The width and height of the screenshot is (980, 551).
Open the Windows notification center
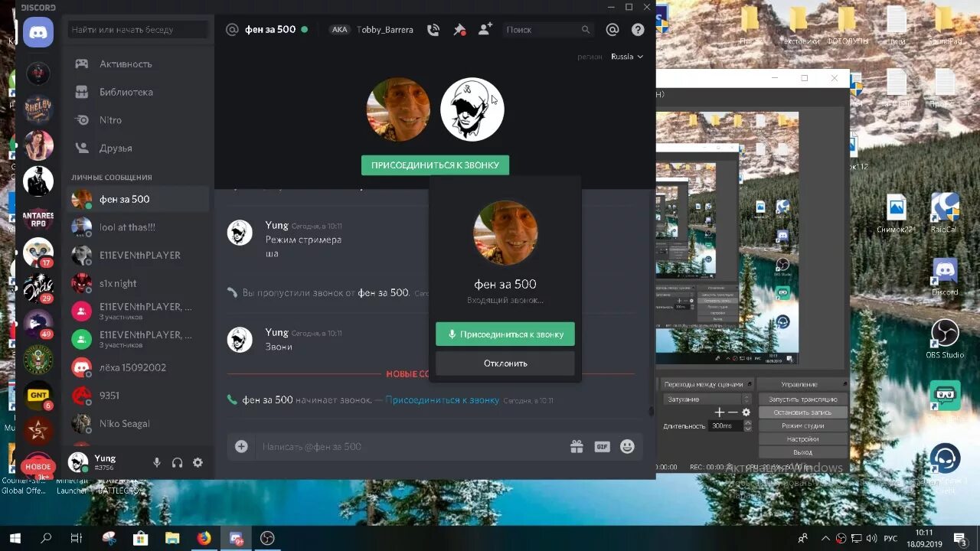[x=959, y=538]
